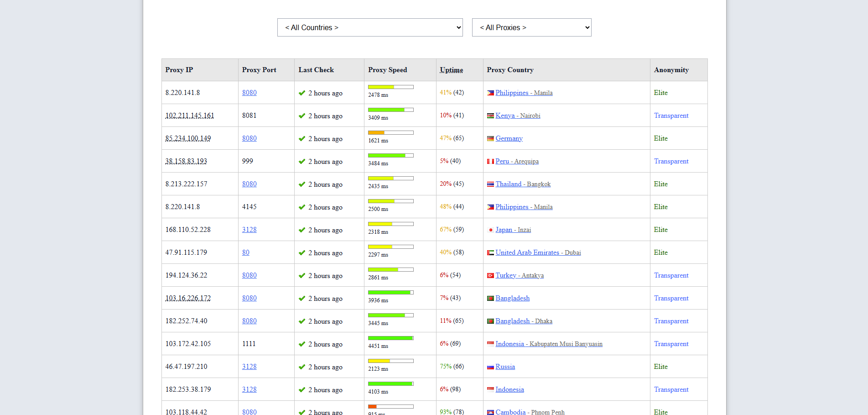868x415 pixels.
Task: Open the Kenya - Nairobi country link
Action: pyautogui.click(x=518, y=116)
